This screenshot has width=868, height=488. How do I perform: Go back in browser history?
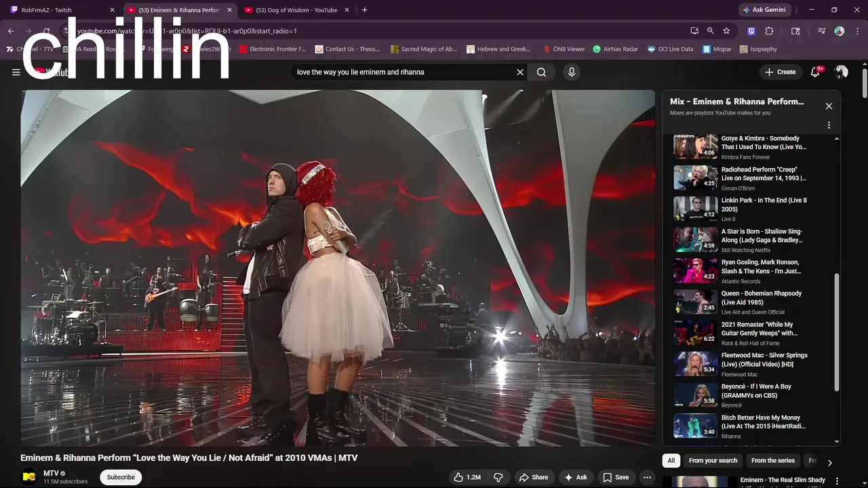pos(11,30)
